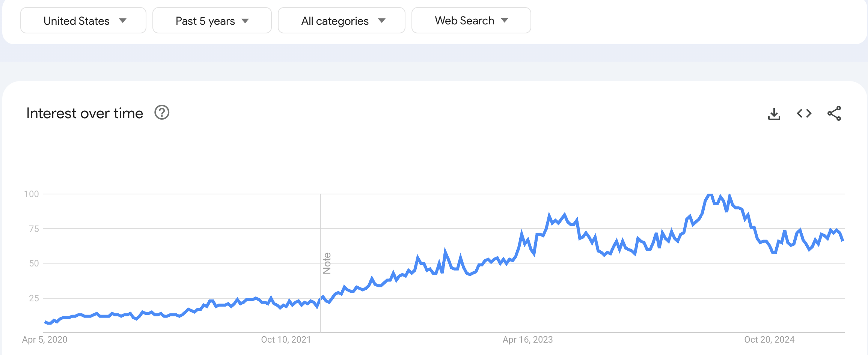Click the Interest over time heading
Image resolution: width=868 pixels, height=355 pixels.
[84, 113]
